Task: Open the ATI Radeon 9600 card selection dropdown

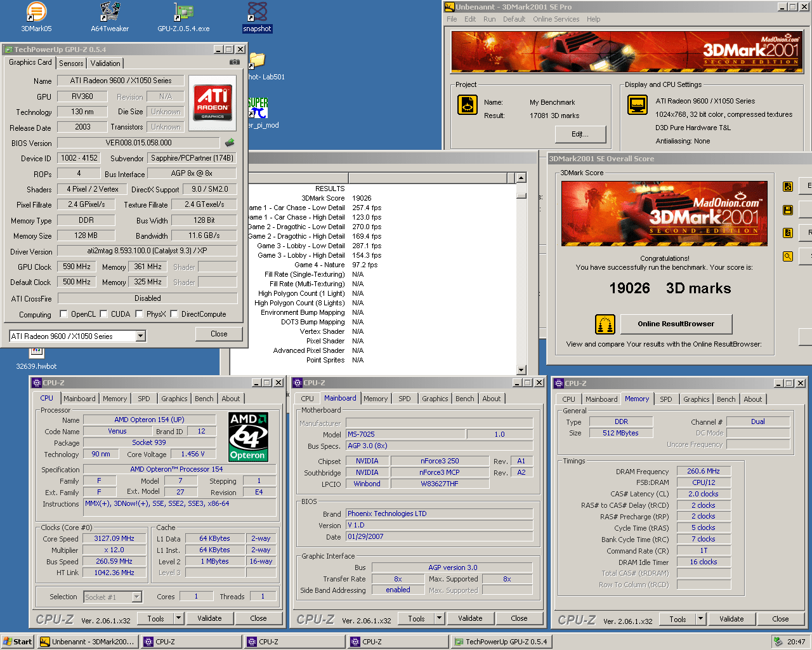Action: (x=141, y=336)
